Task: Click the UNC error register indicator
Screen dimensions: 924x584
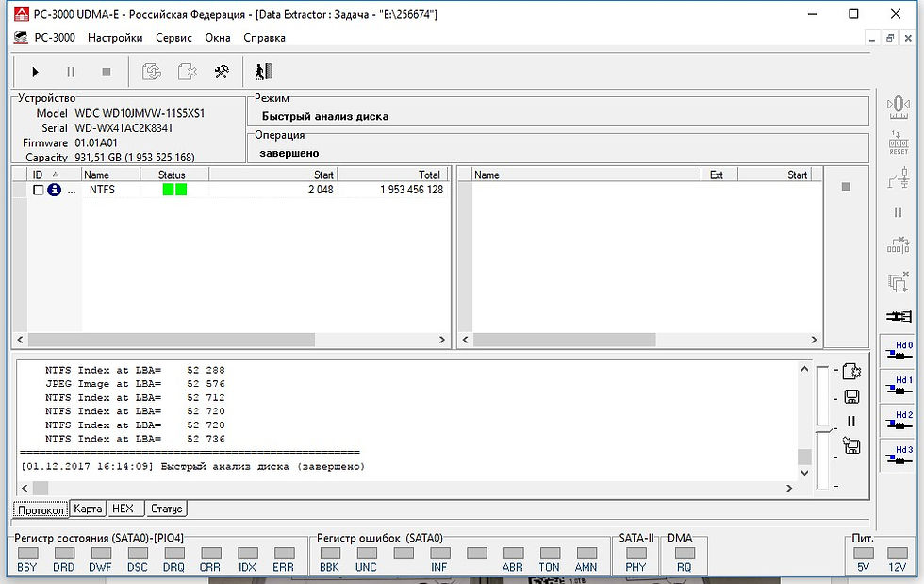Action: 367,553
